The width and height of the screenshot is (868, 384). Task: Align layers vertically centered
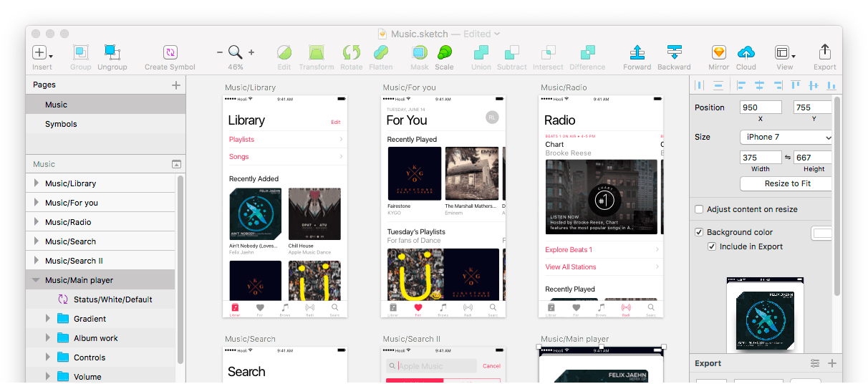[x=813, y=85]
